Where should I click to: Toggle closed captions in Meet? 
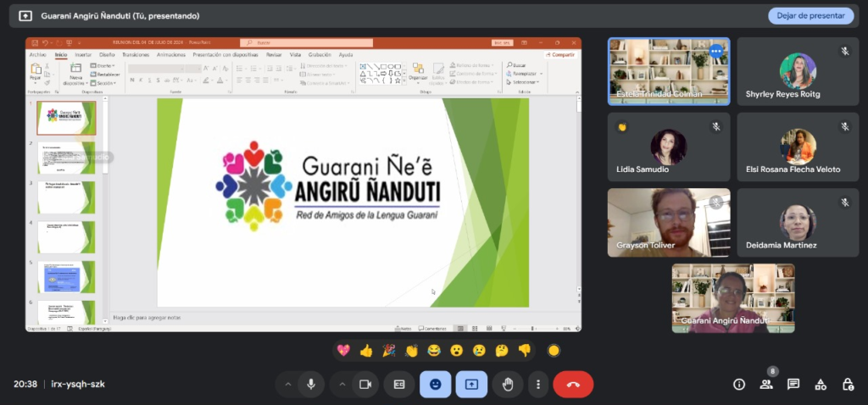(x=399, y=385)
